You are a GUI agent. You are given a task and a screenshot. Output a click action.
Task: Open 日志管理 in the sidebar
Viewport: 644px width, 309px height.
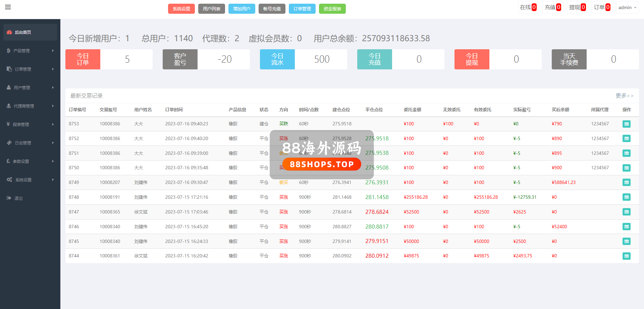[x=23, y=143]
